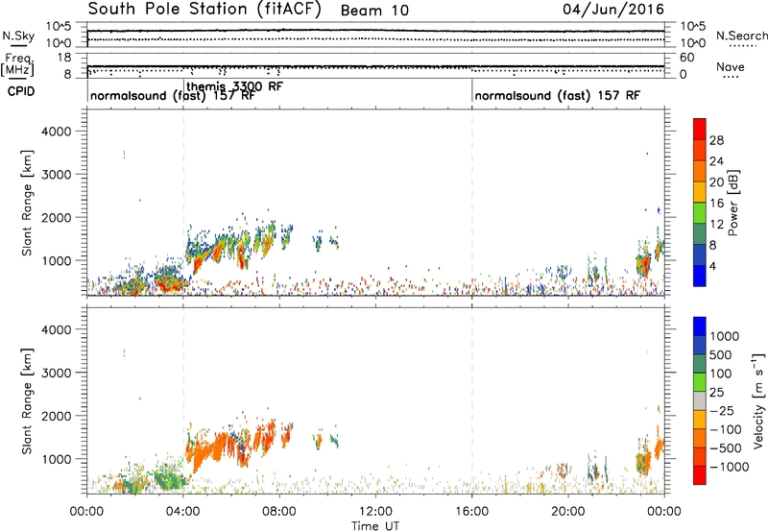Select the red top segment of Power colorbar
The width and height of the screenshot is (768, 532).
tap(700, 129)
